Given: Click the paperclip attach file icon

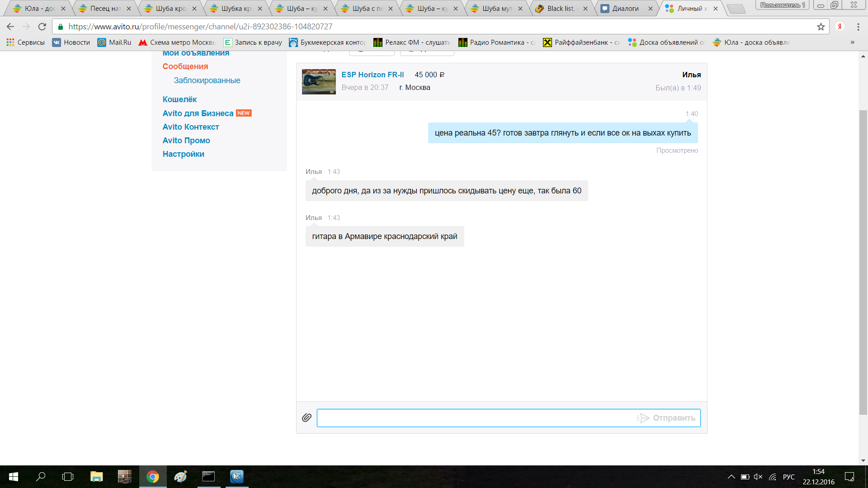Looking at the screenshot, I should (307, 418).
